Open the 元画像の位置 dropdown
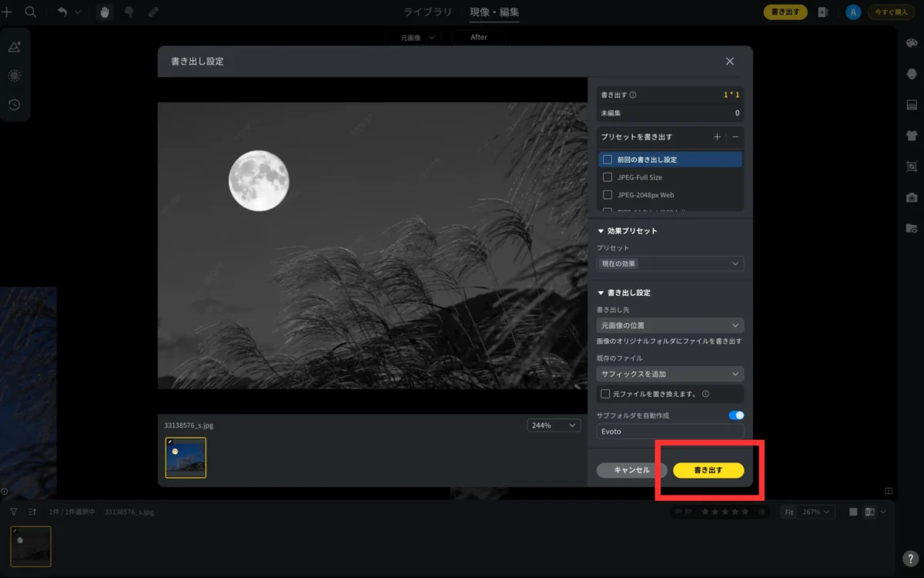924x578 pixels. [670, 325]
